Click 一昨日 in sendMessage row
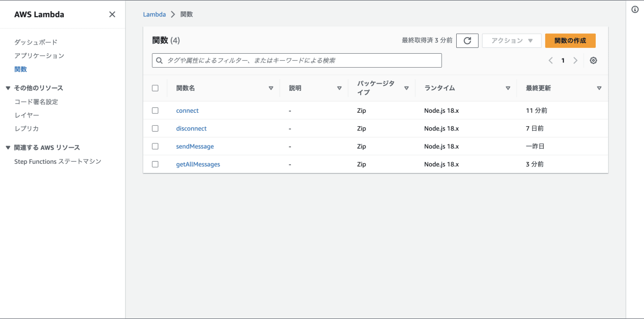This screenshot has width=644, height=319. 536,146
